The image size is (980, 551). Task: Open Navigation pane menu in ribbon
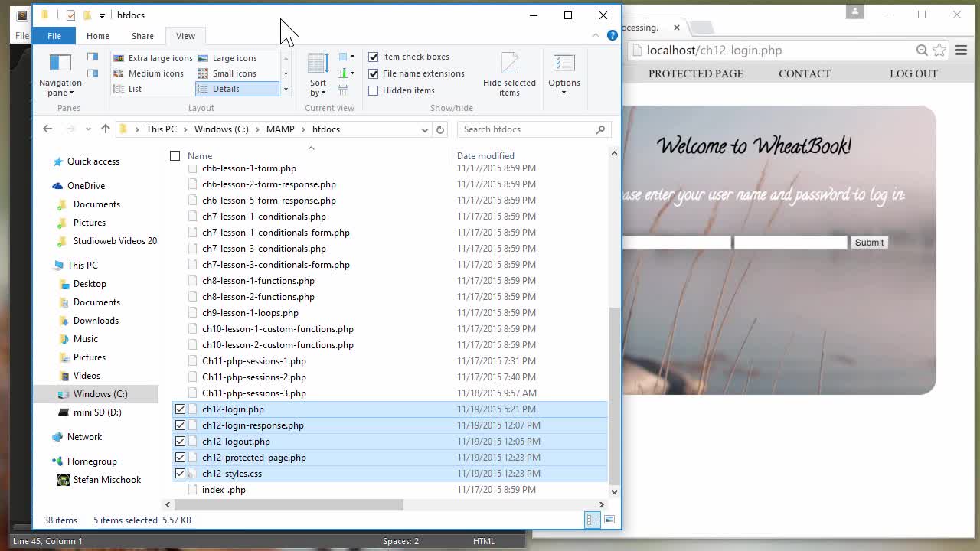60,75
